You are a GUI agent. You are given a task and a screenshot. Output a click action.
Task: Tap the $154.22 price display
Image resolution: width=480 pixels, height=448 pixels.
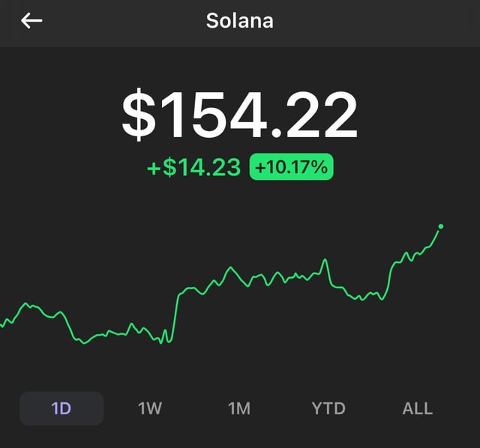point(240,116)
